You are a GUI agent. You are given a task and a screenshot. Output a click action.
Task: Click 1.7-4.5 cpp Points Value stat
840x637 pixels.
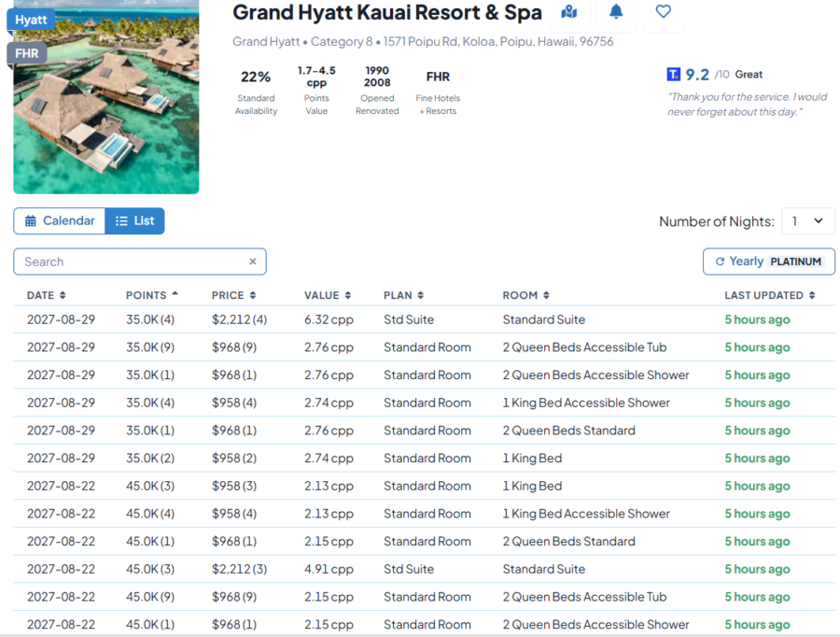tap(316, 91)
